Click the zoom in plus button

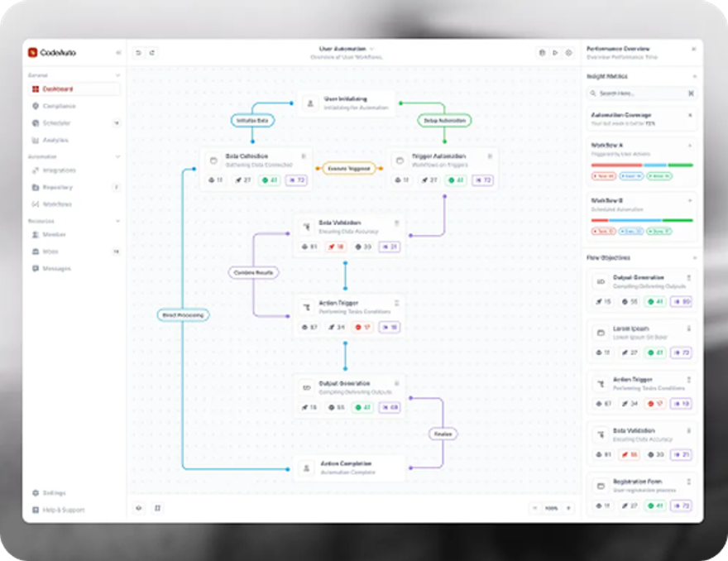tap(568, 508)
